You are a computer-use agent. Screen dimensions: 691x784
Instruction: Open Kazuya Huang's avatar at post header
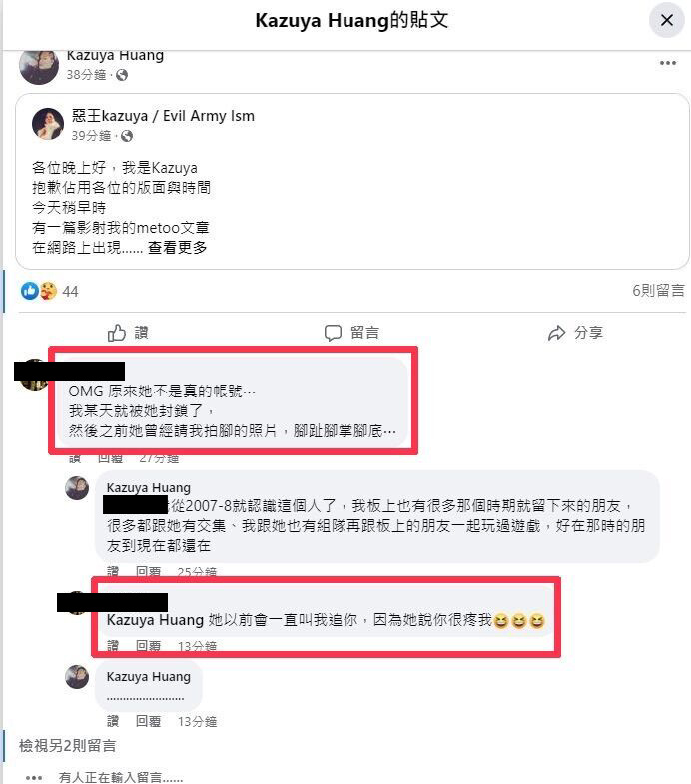(39, 67)
